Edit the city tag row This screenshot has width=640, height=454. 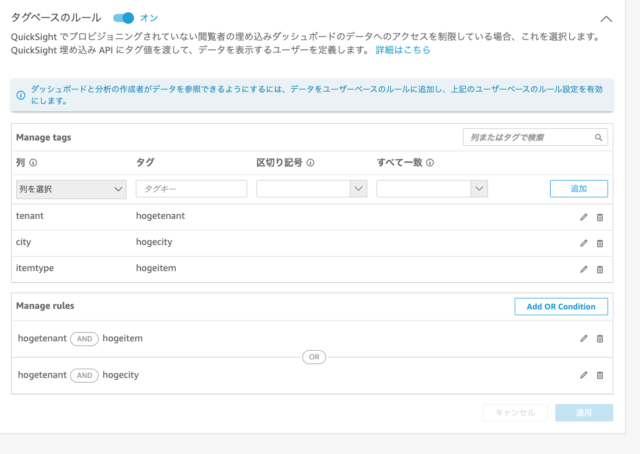(584, 243)
